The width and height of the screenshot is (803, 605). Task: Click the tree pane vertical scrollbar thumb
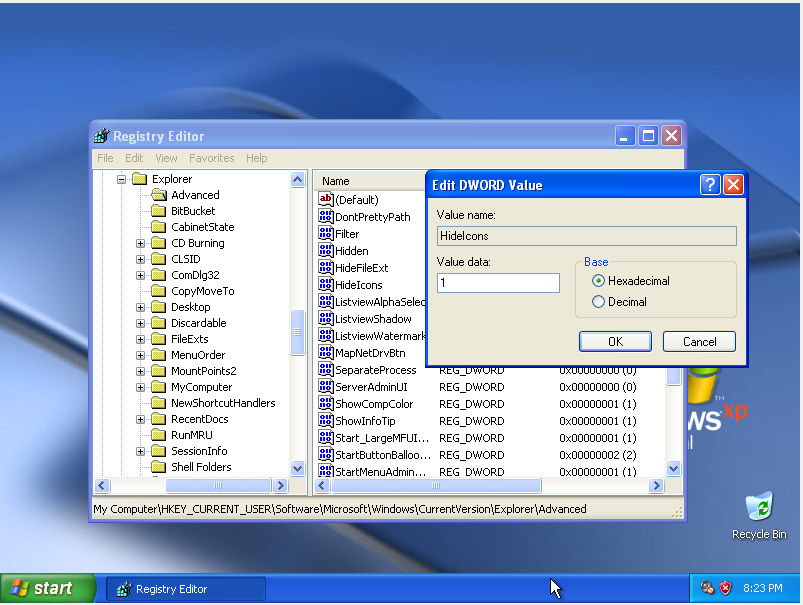pyautogui.click(x=298, y=332)
